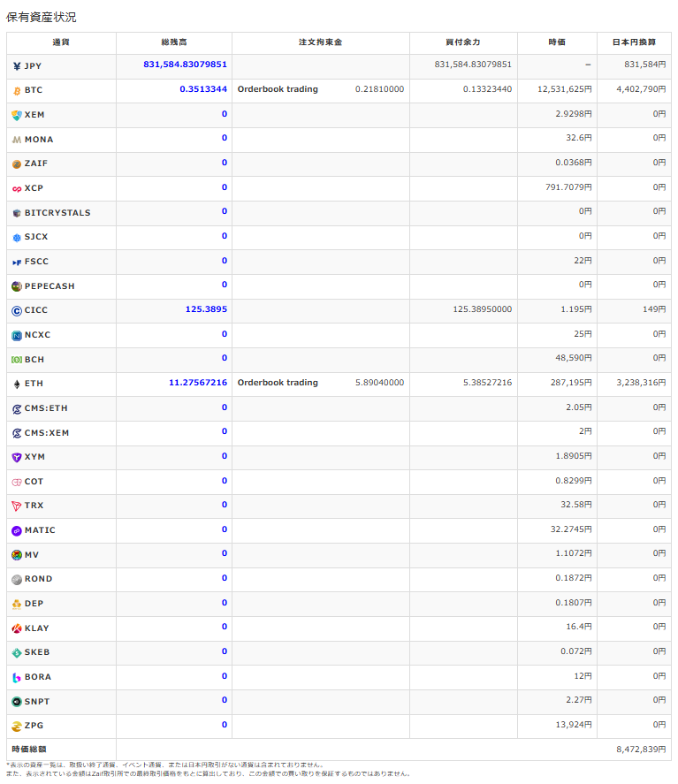Click the 総残高 column header
Image resolution: width=678 pixels, height=784 pixels.
click(174, 42)
